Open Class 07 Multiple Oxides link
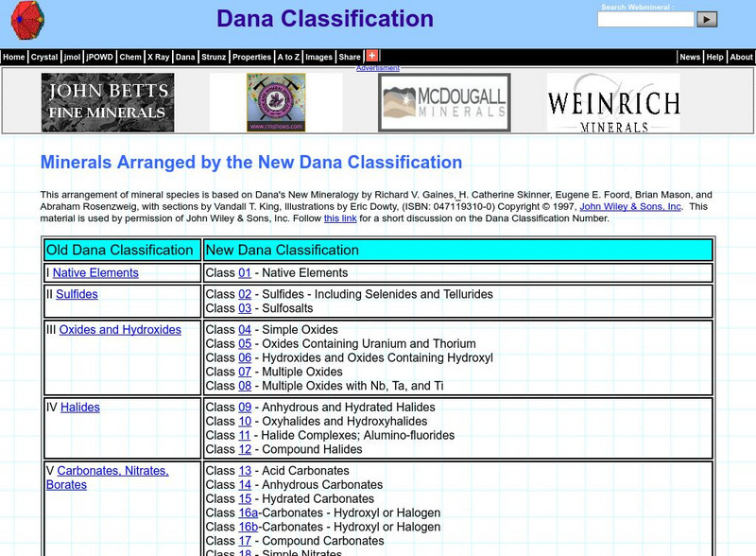 pos(245,372)
